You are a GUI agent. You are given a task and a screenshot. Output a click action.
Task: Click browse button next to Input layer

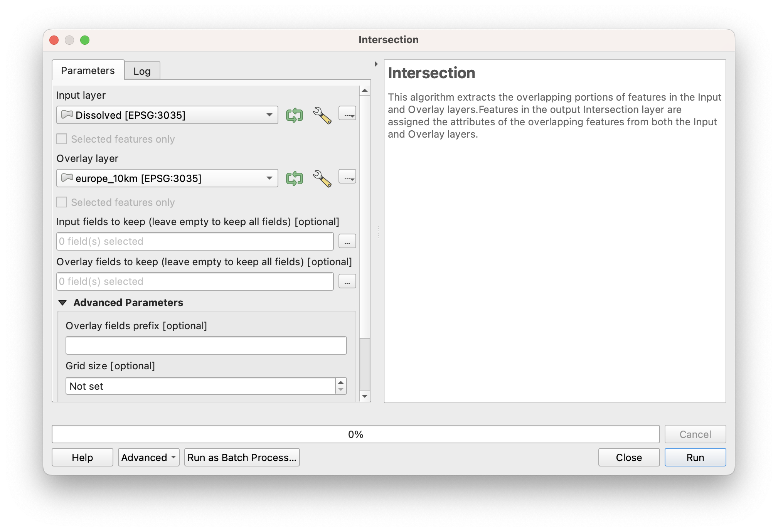point(347,113)
